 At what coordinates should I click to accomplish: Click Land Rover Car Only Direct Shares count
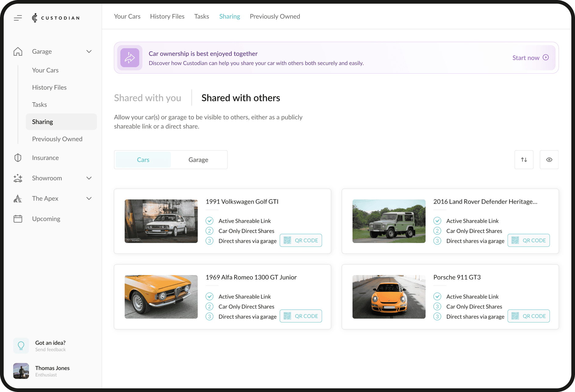pos(437,231)
